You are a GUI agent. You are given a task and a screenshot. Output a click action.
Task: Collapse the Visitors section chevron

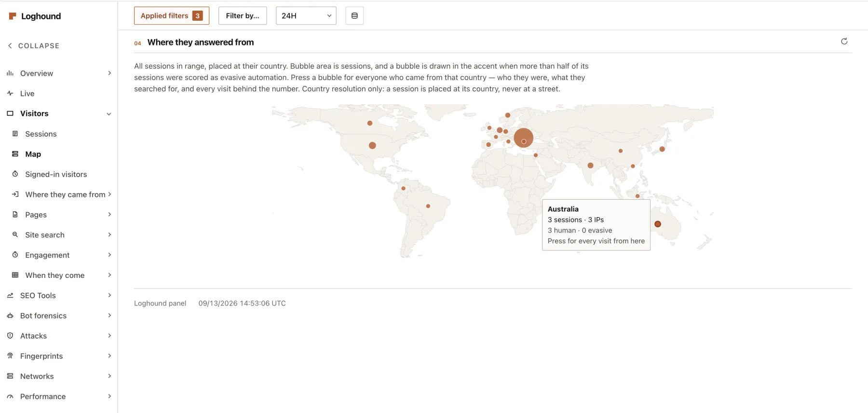click(x=109, y=114)
